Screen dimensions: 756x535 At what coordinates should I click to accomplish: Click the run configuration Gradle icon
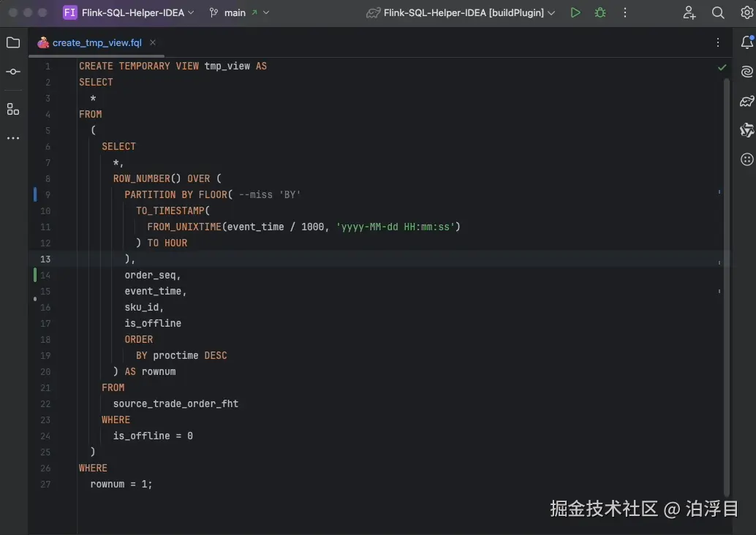point(373,13)
